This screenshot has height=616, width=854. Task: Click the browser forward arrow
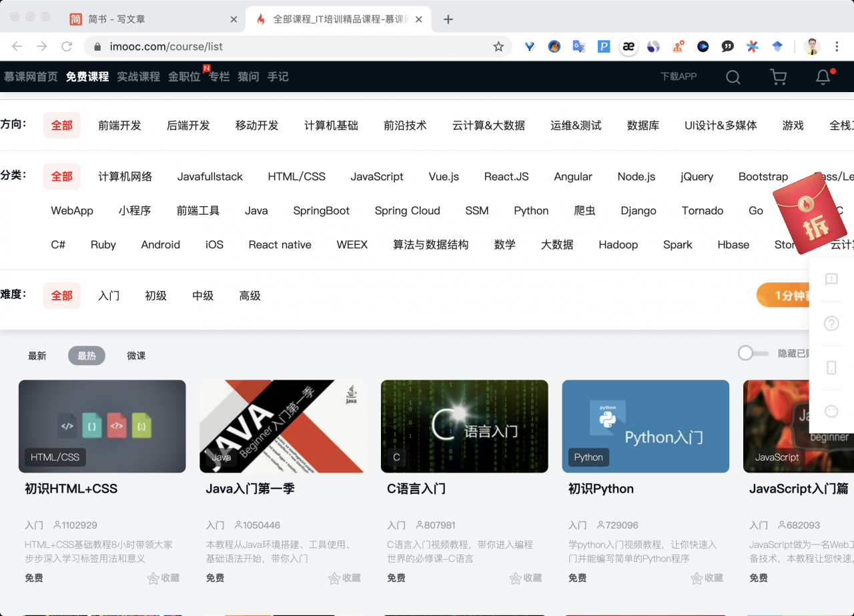tap(41, 46)
